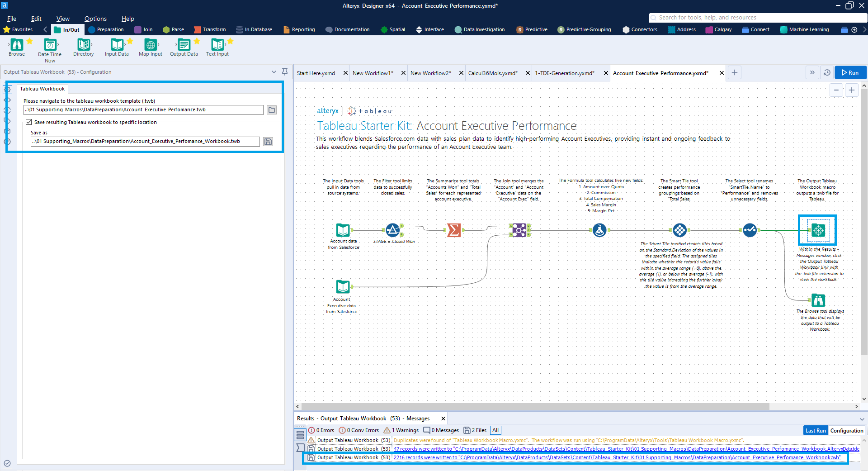Screen dimensions: 868x471
Task: Open the hidden workflow tabs overflow chevron
Action: click(812, 72)
